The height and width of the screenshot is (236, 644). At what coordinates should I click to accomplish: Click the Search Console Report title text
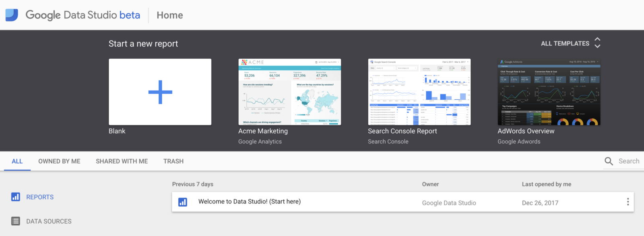tap(402, 131)
